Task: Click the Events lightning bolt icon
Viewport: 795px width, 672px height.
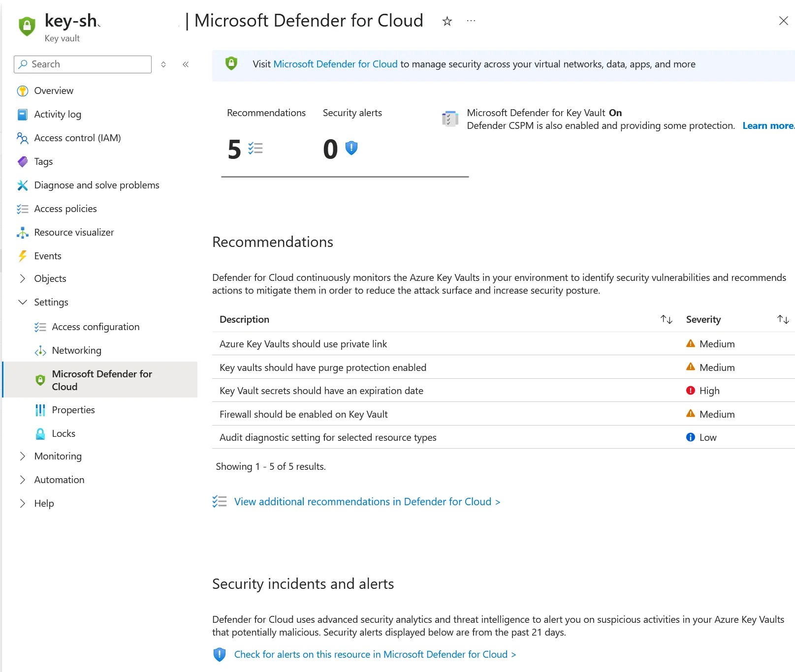Action: pos(23,256)
